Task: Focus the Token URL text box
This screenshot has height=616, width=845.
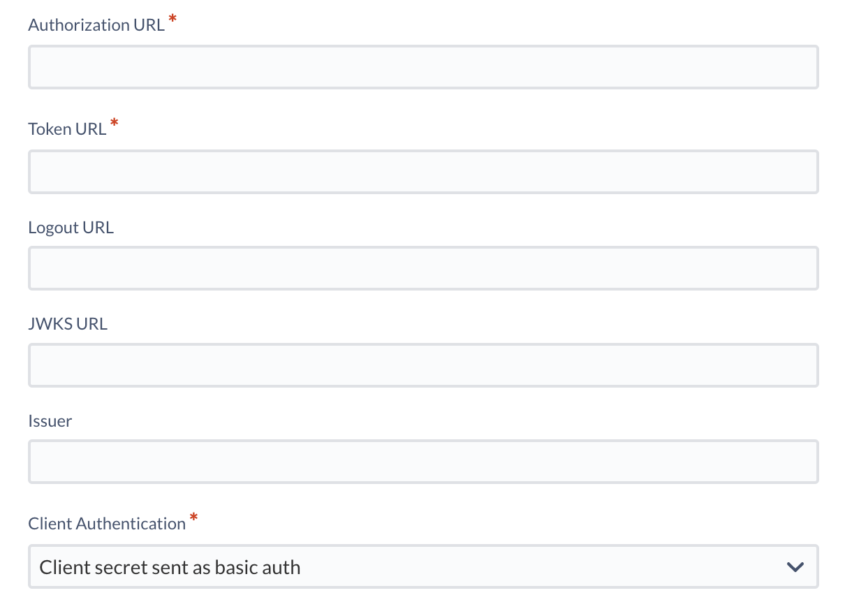Action: (423, 172)
